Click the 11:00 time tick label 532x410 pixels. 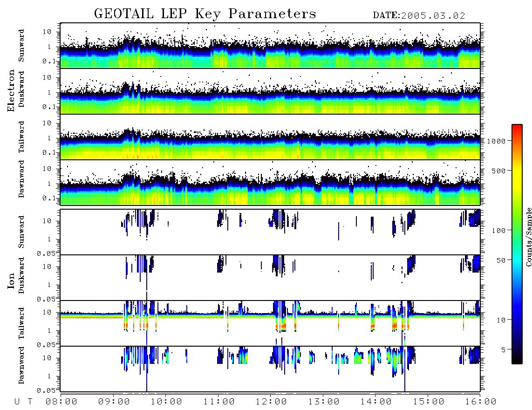pos(219,402)
